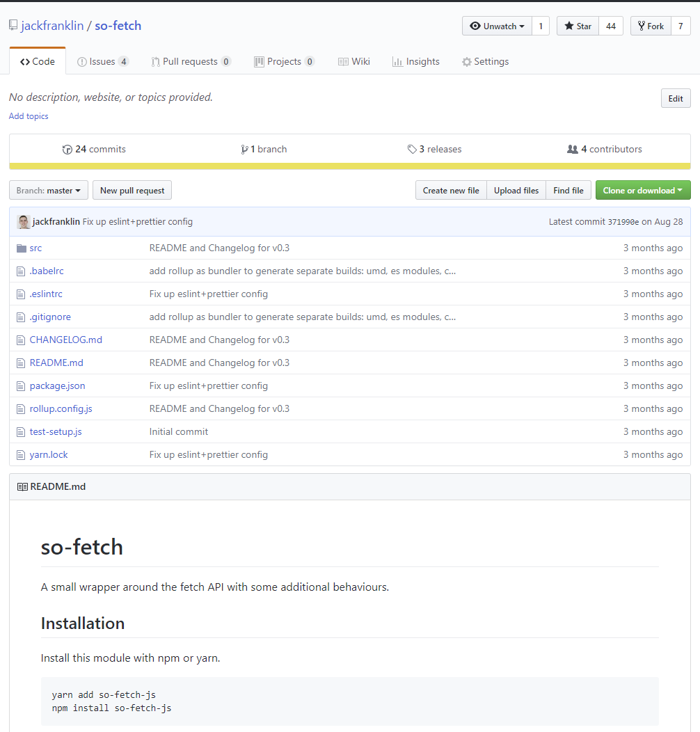Click the repository book icon beside jackfranklin

13,25
